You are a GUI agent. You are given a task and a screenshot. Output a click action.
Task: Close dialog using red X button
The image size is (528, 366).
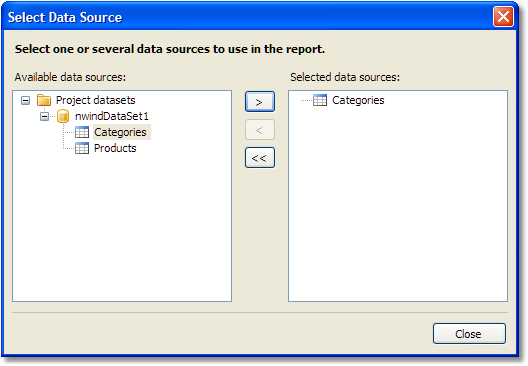(x=503, y=16)
